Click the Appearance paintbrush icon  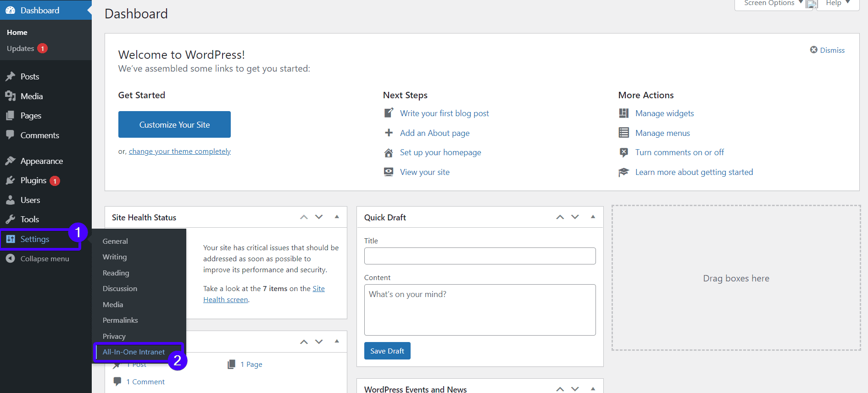tap(10, 161)
